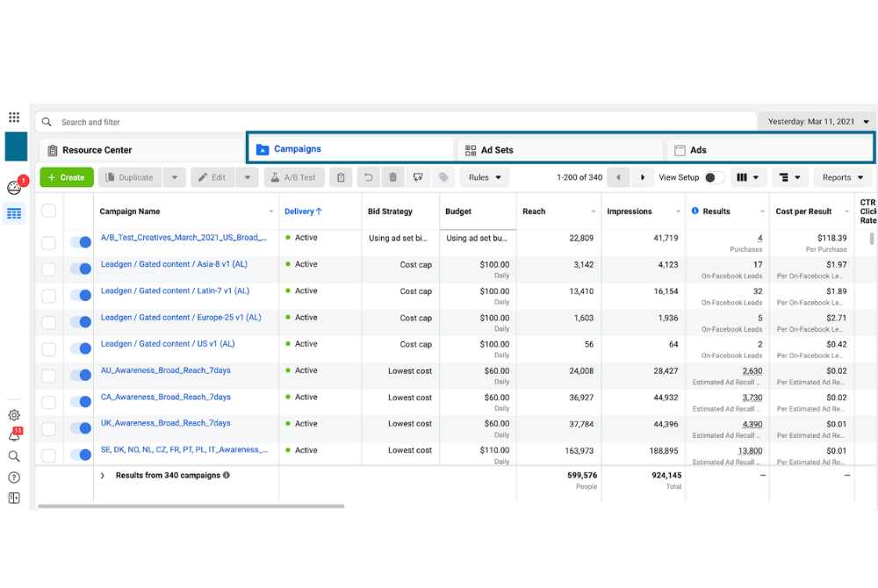This screenshot has height=588, width=878.
Task: Toggle off AU_Awareness_Broad_Reach campaign switch
Action: [81, 375]
